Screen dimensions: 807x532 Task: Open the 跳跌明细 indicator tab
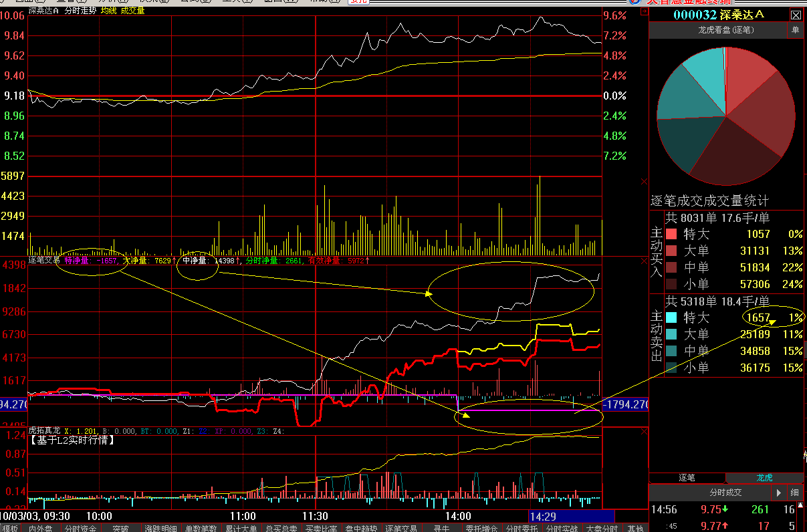pos(160,528)
